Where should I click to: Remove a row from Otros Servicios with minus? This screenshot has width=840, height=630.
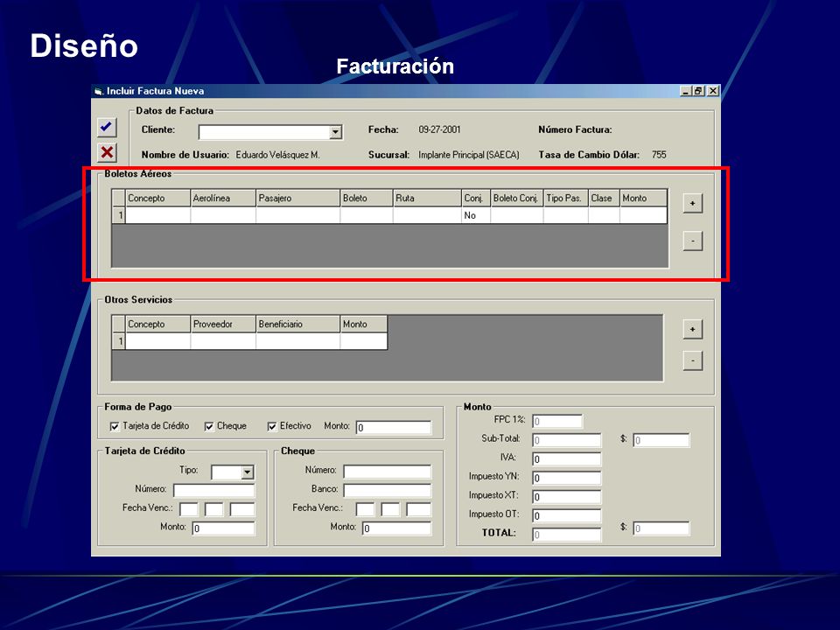693,361
